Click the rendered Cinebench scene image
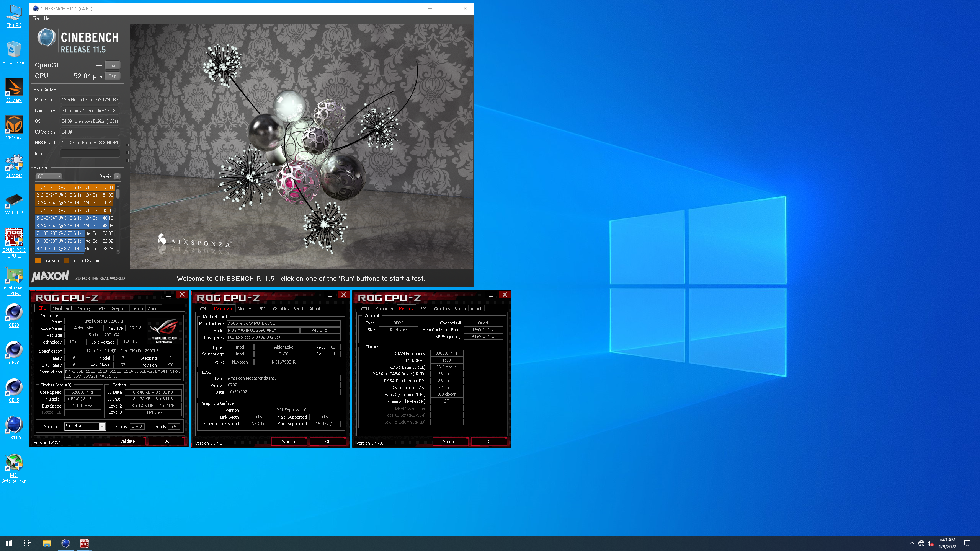The width and height of the screenshot is (980, 551). coord(301,147)
